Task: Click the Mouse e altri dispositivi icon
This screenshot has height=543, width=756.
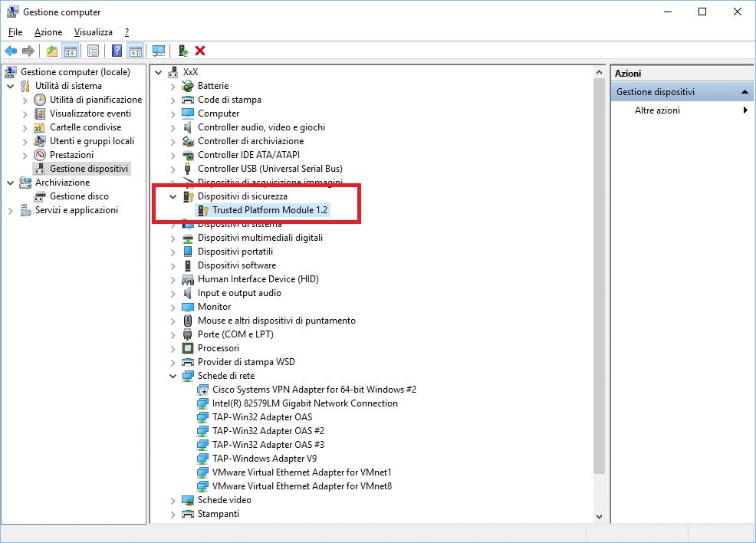Action: (188, 321)
